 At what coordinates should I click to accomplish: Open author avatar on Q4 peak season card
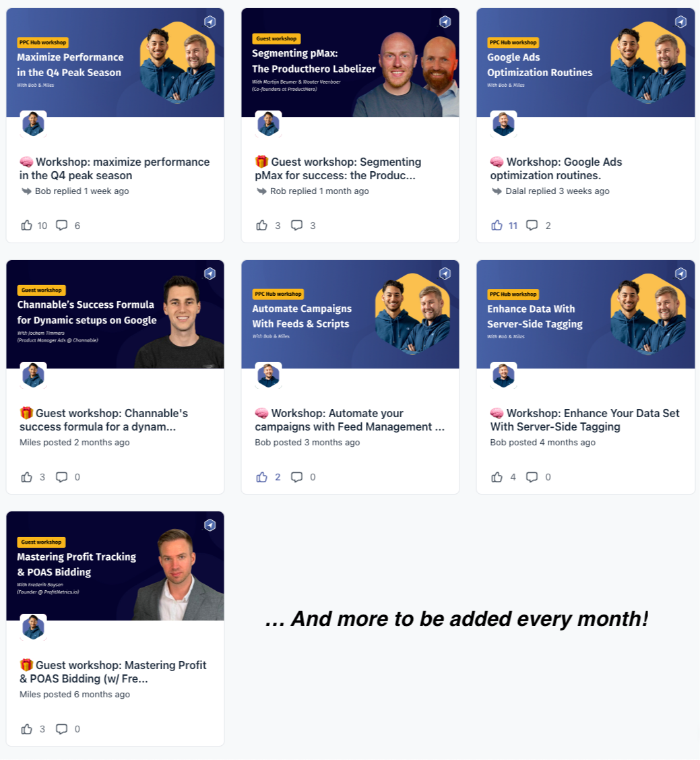click(x=34, y=124)
